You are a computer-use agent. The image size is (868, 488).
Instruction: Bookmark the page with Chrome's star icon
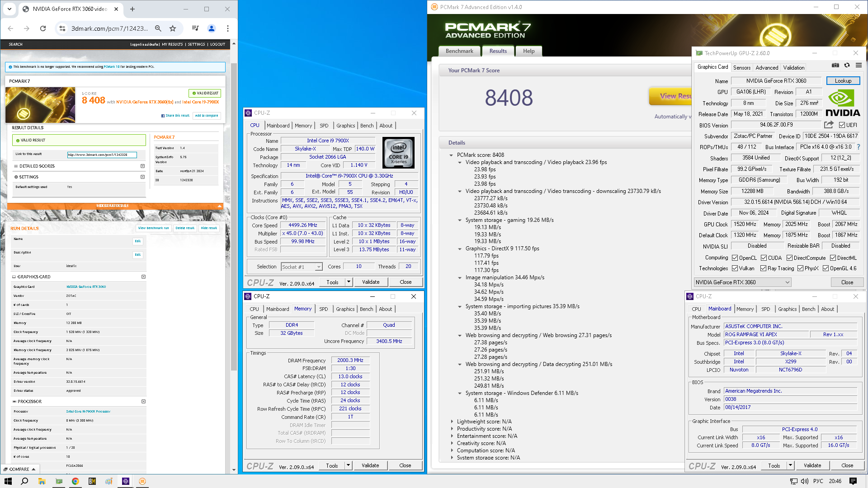(173, 28)
